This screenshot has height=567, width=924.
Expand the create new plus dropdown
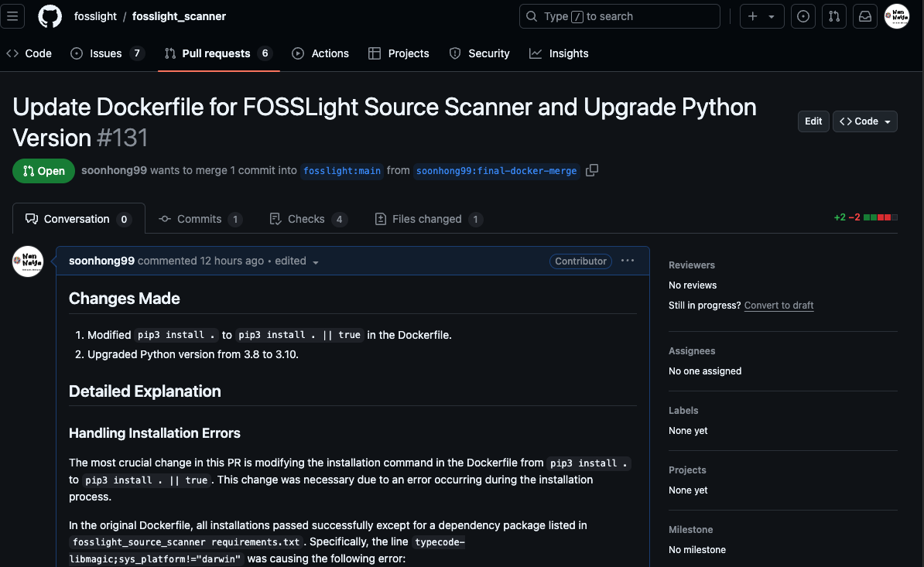pos(761,16)
